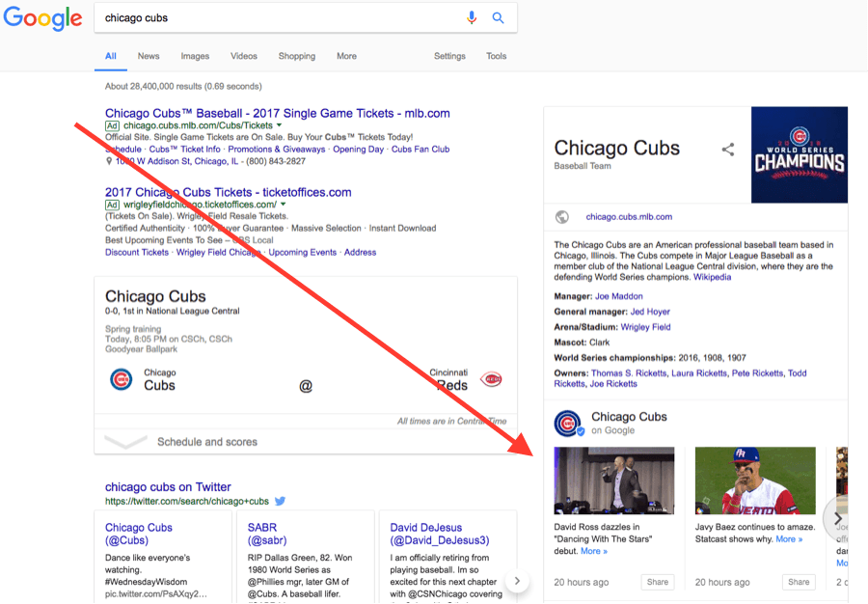Click Cincinnati Reds logo in game card
The width and height of the screenshot is (868, 604).
coord(491,379)
